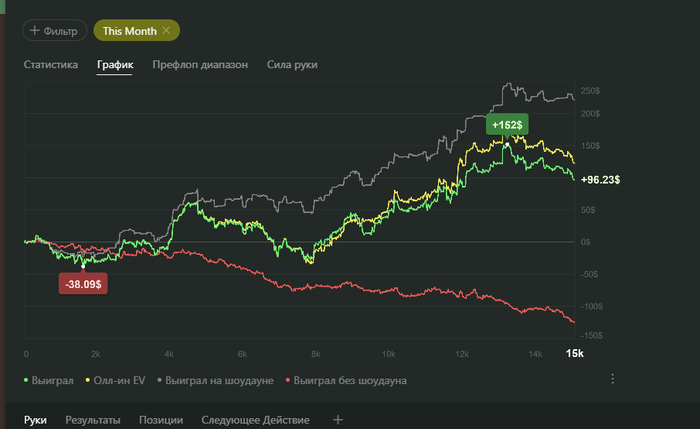Toggle the Олл-ин EV yellow line
Viewport: 700px width, 429px height.
pos(115,380)
